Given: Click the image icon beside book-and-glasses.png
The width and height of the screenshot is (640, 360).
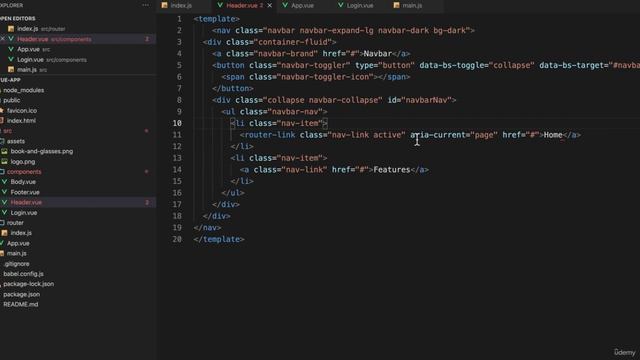Looking at the screenshot, I should coord(4,151).
